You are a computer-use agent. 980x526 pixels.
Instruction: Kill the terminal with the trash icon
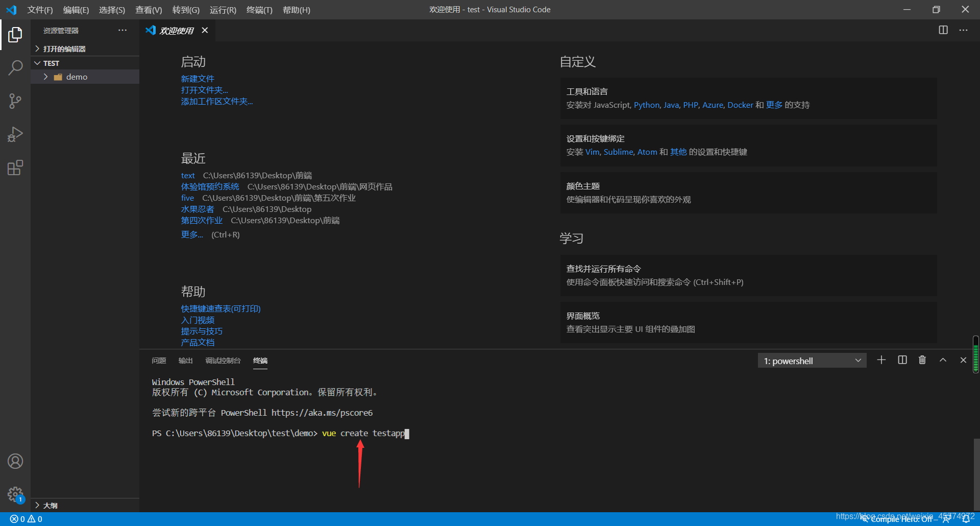[922, 360]
